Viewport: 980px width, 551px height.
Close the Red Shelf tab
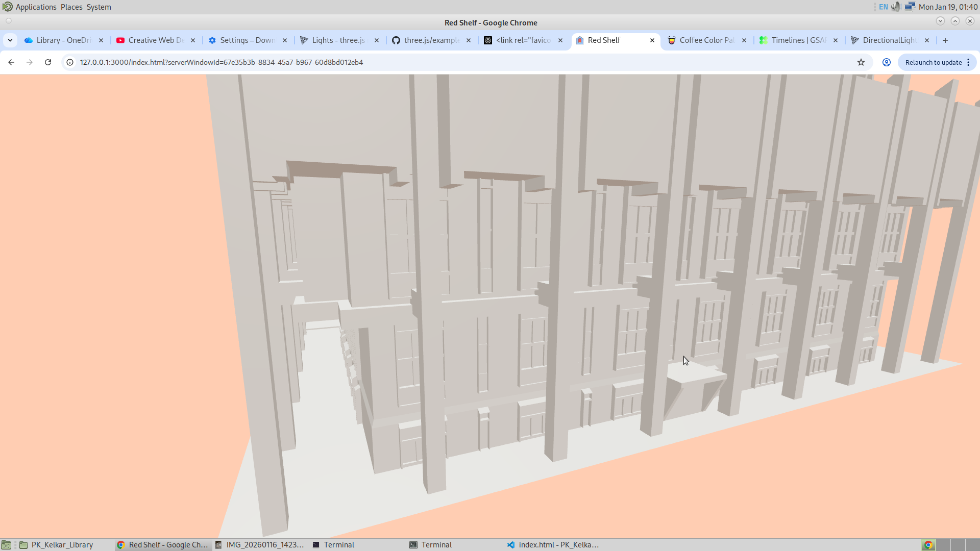pyautogui.click(x=652, y=40)
